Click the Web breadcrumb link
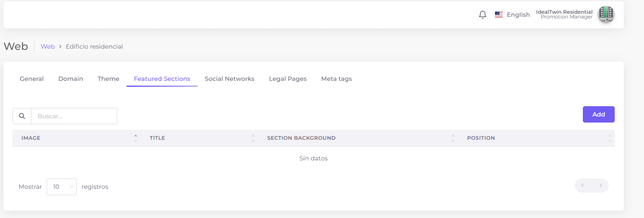 click(47, 46)
